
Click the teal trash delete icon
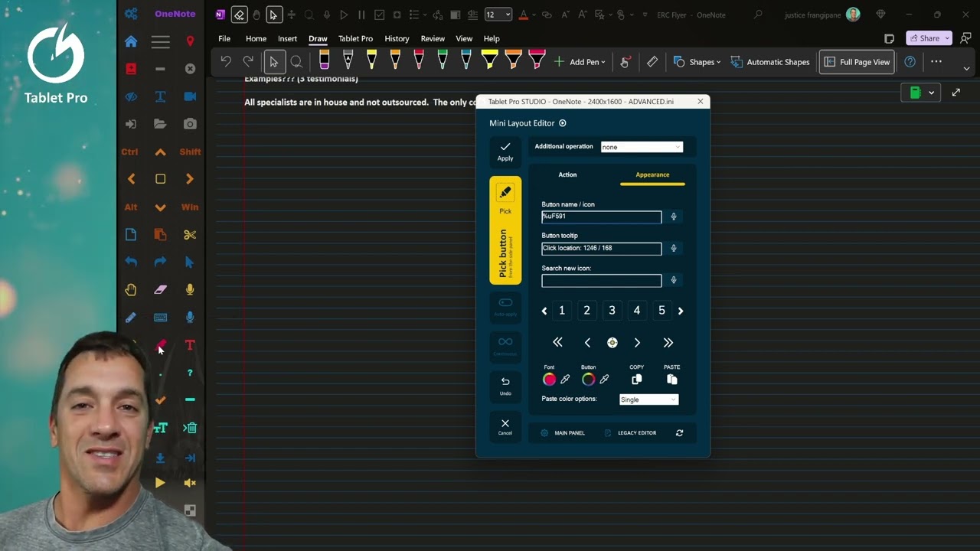(x=190, y=428)
